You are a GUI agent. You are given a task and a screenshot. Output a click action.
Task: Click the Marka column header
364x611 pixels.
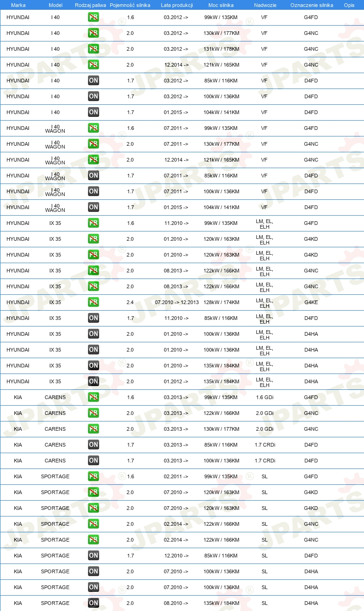click(x=18, y=5)
